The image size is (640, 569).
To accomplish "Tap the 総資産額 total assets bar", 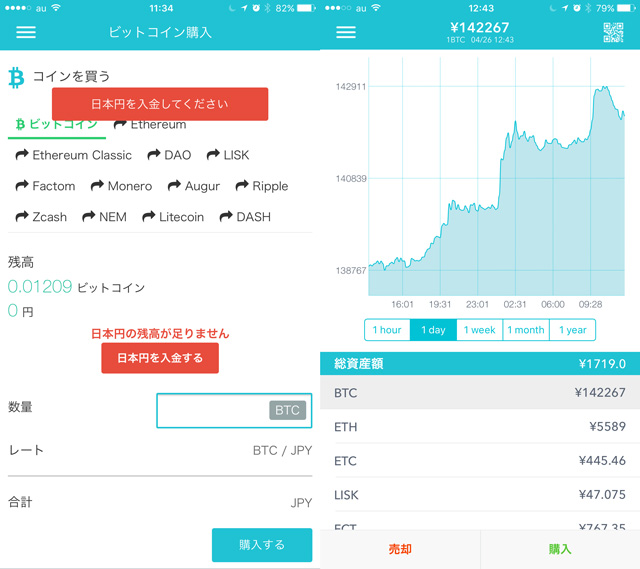I will (480, 363).
